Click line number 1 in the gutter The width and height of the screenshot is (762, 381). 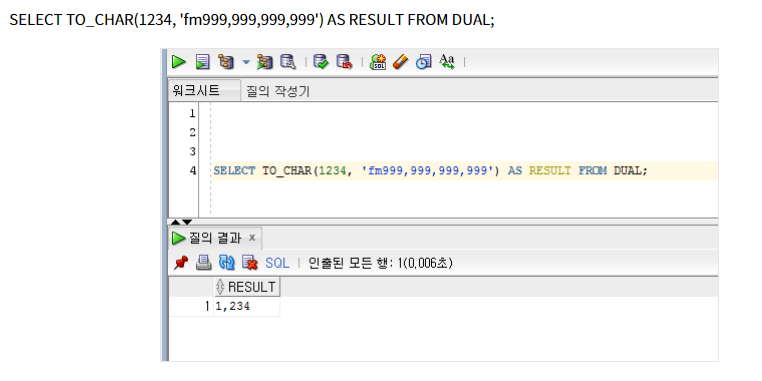pyautogui.click(x=192, y=114)
